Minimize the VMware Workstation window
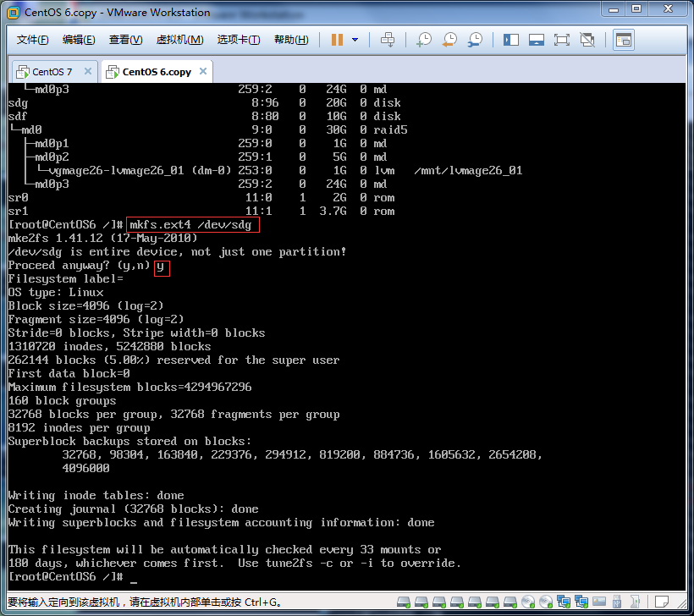This screenshot has width=694, height=616. [614, 9]
